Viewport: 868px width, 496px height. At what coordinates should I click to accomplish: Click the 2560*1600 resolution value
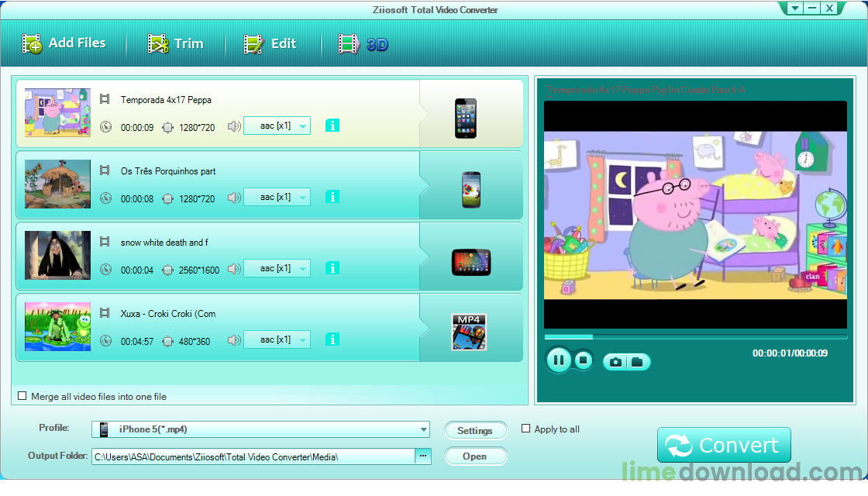point(199,270)
